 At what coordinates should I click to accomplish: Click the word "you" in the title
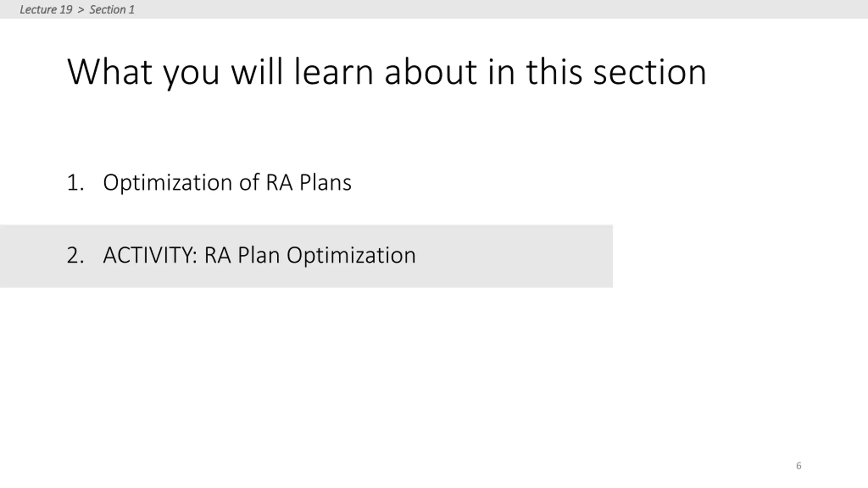191,75
